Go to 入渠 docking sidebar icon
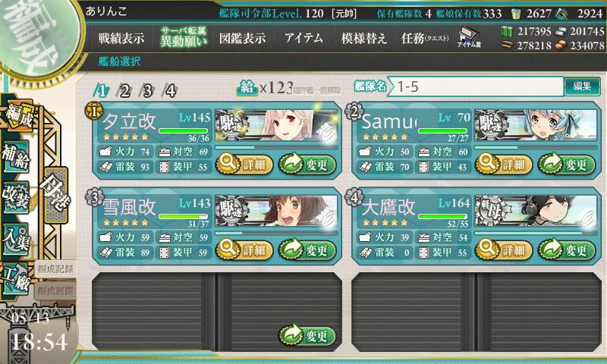This screenshot has width=607, height=364. click(x=15, y=239)
